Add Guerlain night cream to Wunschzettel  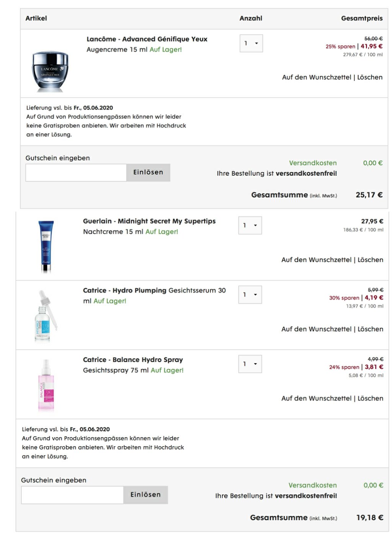click(x=316, y=260)
